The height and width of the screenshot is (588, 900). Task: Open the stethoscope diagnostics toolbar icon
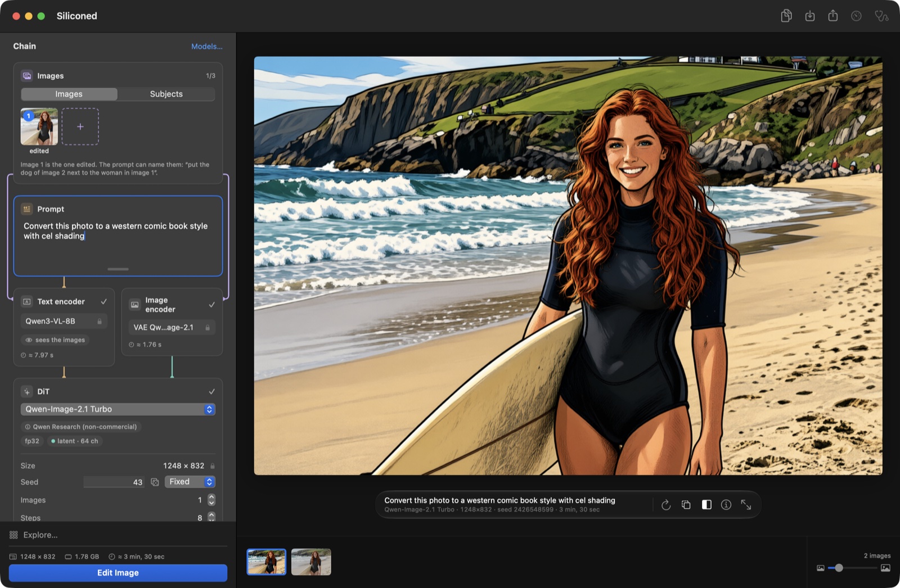[881, 16]
